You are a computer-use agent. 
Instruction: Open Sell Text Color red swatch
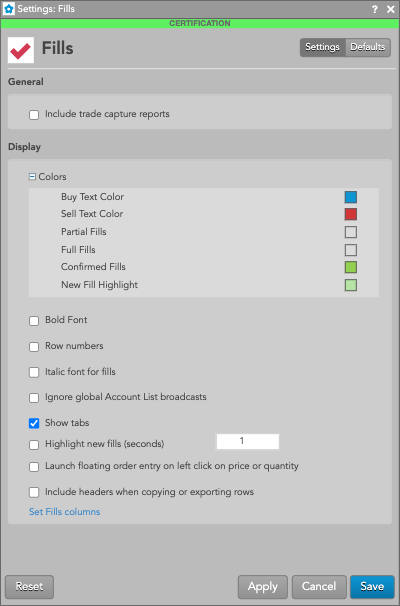[351, 214]
